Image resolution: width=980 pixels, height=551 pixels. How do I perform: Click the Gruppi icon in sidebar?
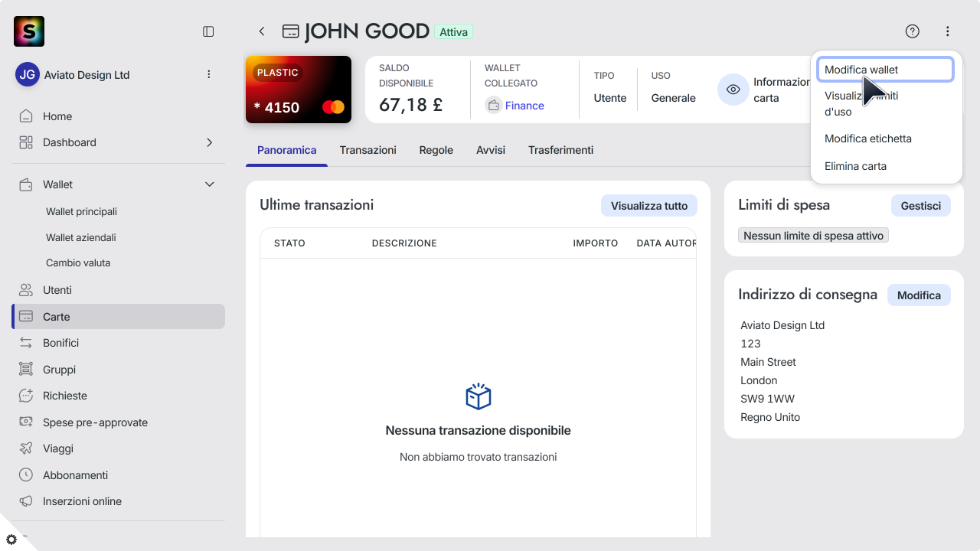coord(26,370)
